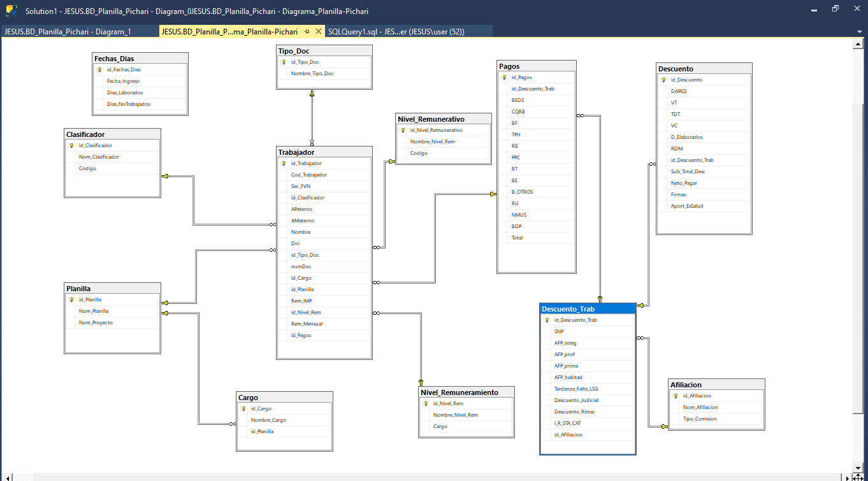868x481 pixels.
Task: Open the diagram pan overview icon in corner
Action: tap(857, 477)
